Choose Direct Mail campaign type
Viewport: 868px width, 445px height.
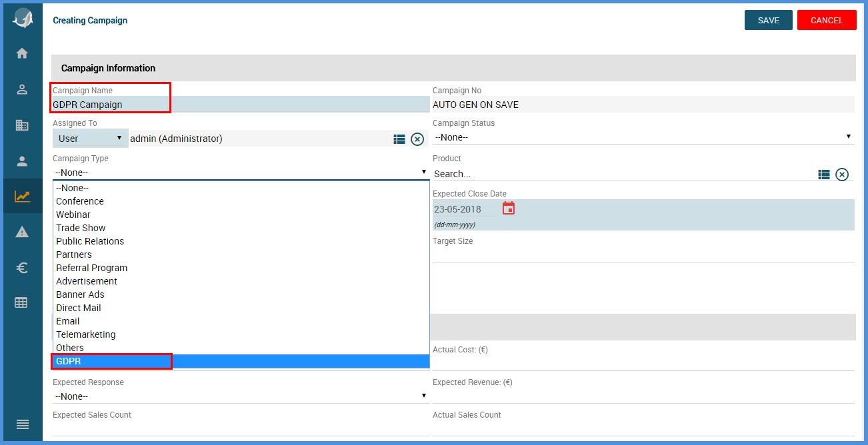pos(241,308)
